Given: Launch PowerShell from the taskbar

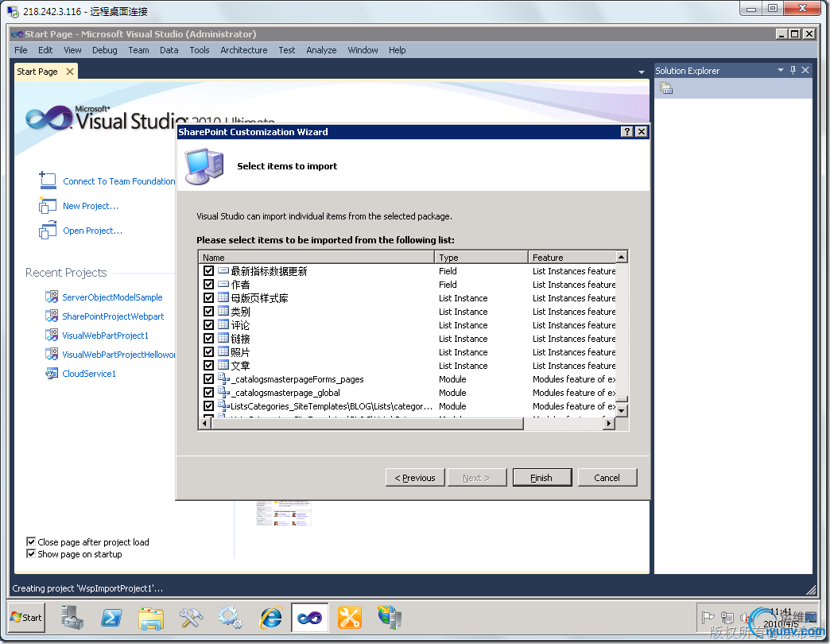Looking at the screenshot, I should pos(111,618).
